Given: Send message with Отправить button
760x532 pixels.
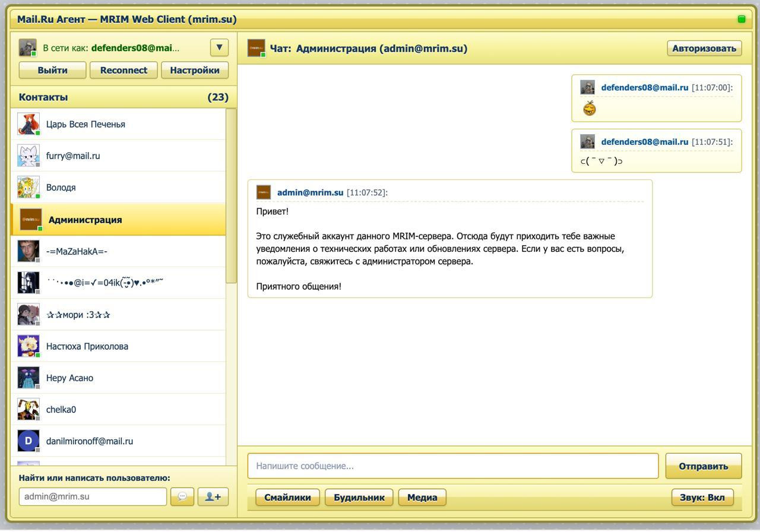Looking at the screenshot, I should pos(704,465).
